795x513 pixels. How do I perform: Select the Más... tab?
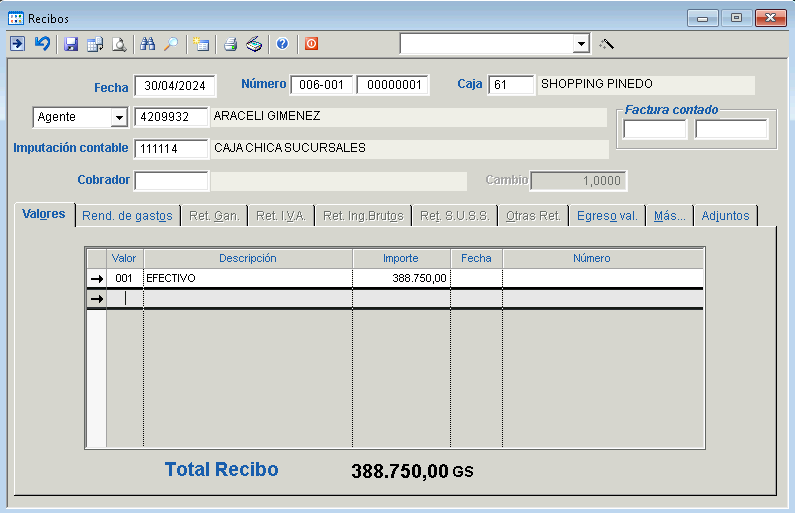point(669,216)
